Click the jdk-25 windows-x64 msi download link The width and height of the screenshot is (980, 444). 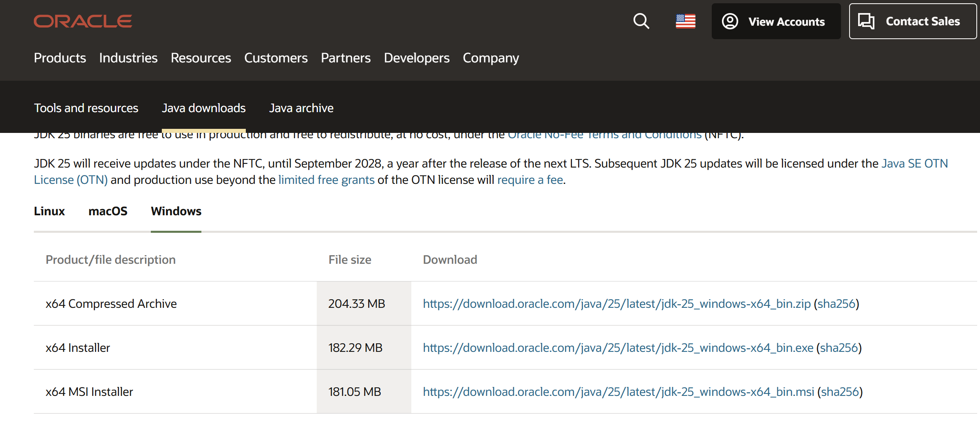pyautogui.click(x=618, y=392)
